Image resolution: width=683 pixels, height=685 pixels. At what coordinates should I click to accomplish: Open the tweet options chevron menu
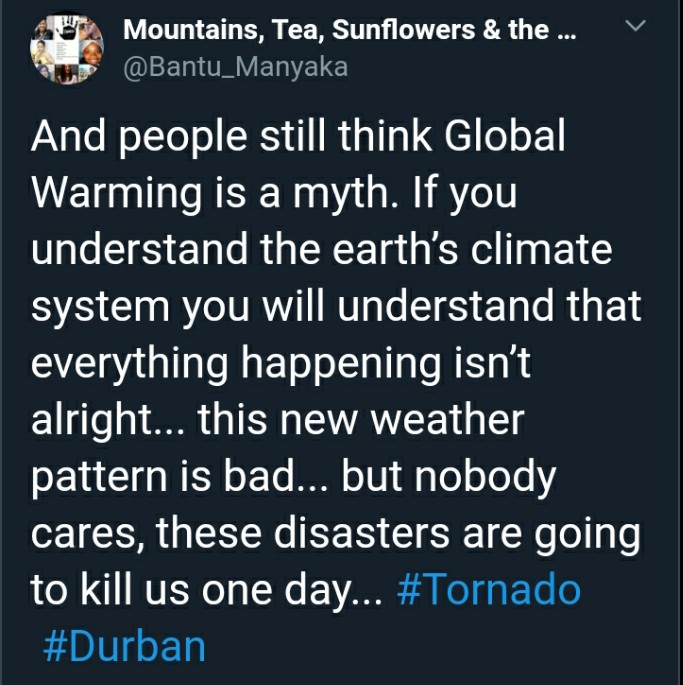click(x=634, y=25)
